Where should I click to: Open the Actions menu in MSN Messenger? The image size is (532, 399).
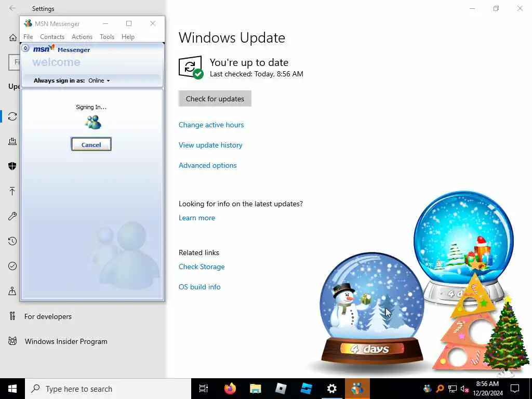(x=82, y=37)
